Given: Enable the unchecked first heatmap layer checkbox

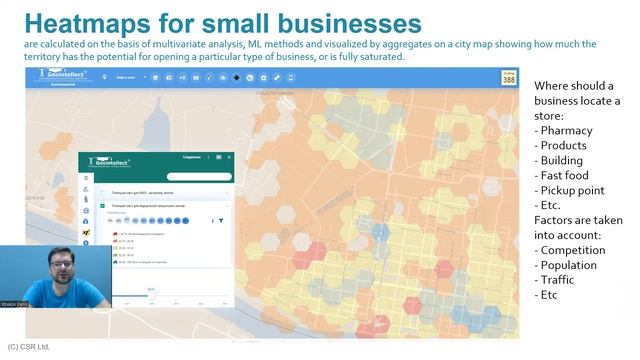Looking at the screenshot, I should click(x=102, y=193).
